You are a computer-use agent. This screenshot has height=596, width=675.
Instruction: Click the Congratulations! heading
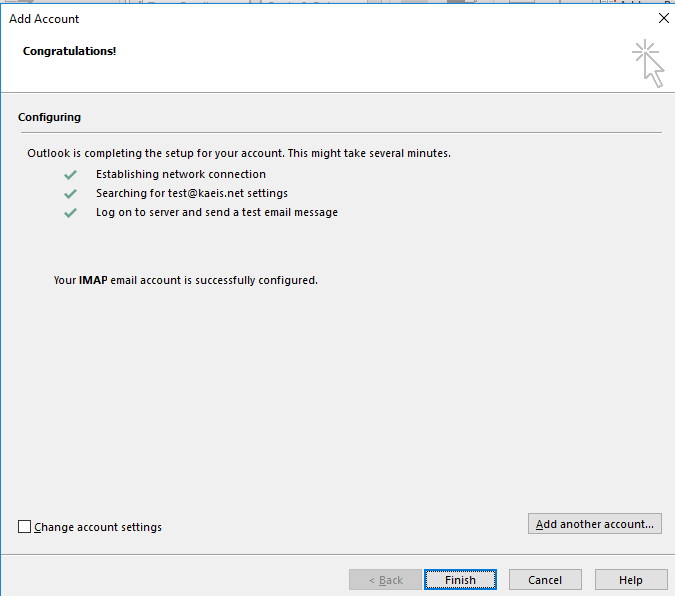click(x=70, y=50)
